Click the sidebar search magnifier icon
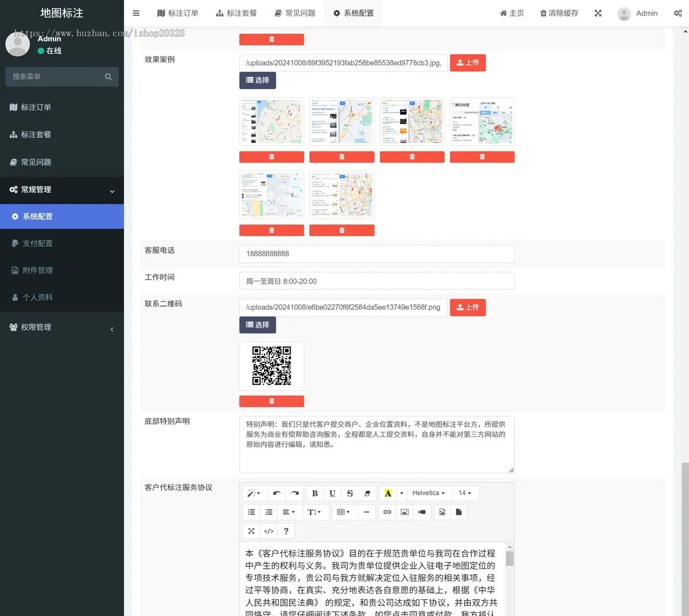The width and height of the screenshot is (689, 616). tap(108, 77)
